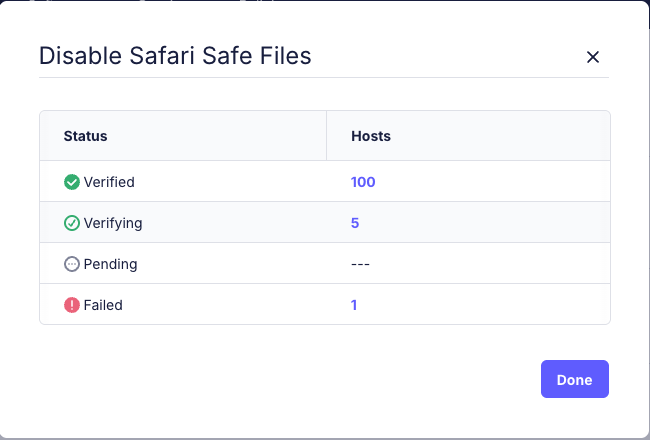Click the Verifying status label
This screenshot has width=650, height=440.
click(x=113, y=223)
